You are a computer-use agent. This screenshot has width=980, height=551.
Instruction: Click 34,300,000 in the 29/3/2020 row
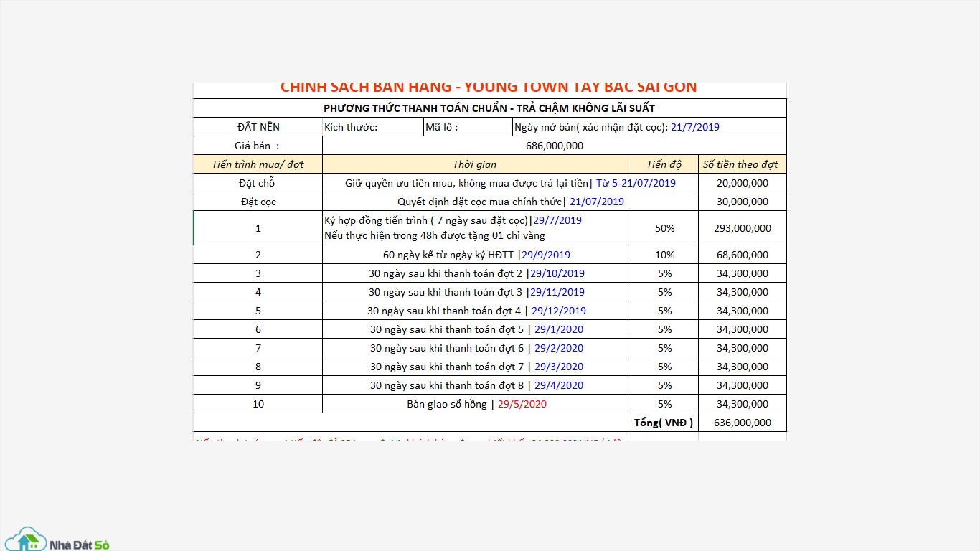[x=743, y=367]
